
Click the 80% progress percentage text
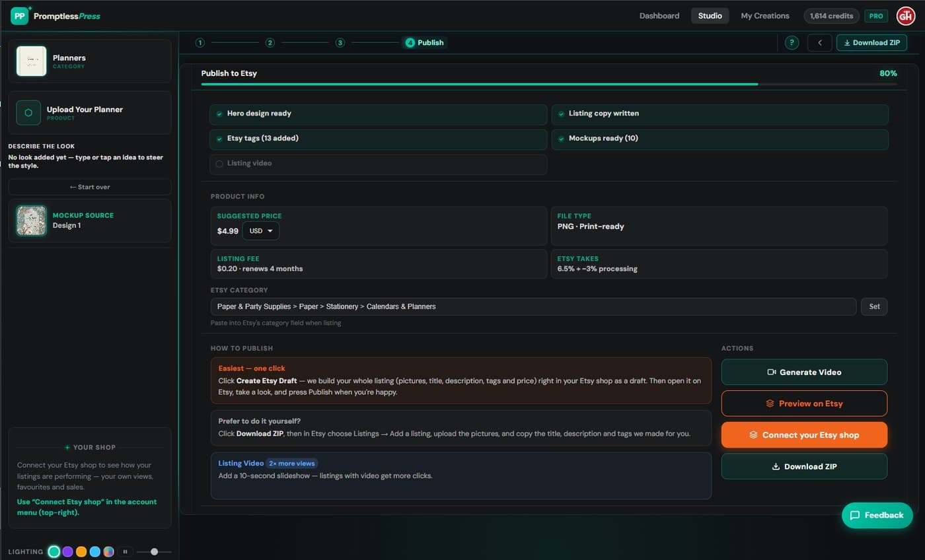(888, 73)
